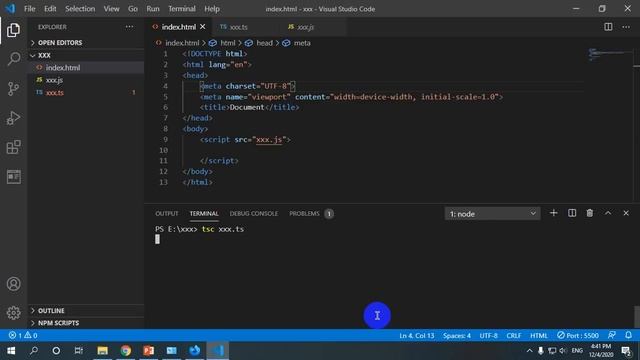Open the feedback icon in status bar
Image resolution: width=640 pixels, height=360 pixels.
(611, 336)
